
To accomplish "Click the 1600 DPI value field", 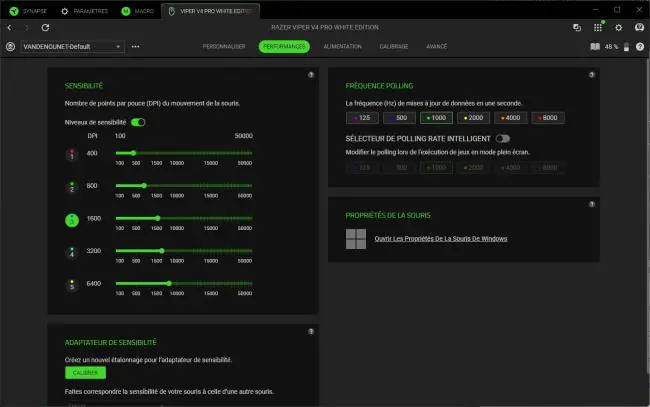I will [94, 218].
